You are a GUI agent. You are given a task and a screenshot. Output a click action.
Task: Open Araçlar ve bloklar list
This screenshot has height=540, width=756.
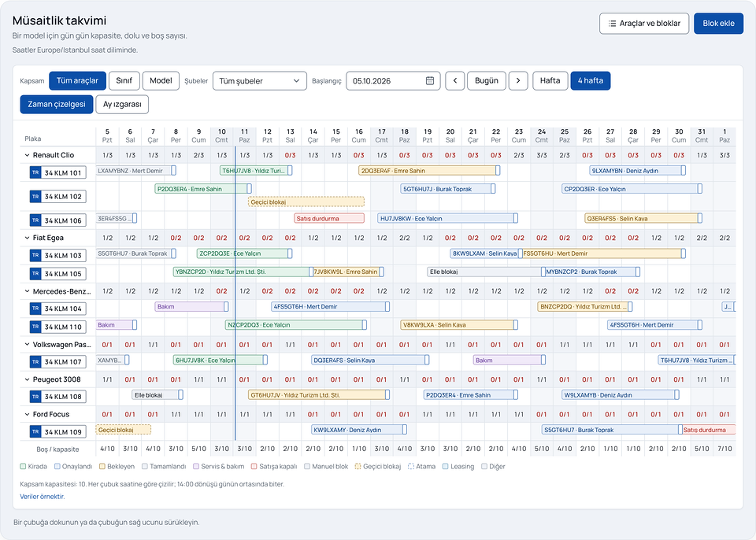[644, 23]
